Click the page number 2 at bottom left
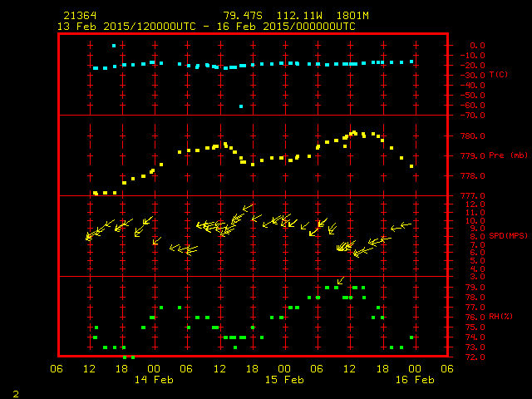This screenshot has height=399, width=532. pos(16,394)
